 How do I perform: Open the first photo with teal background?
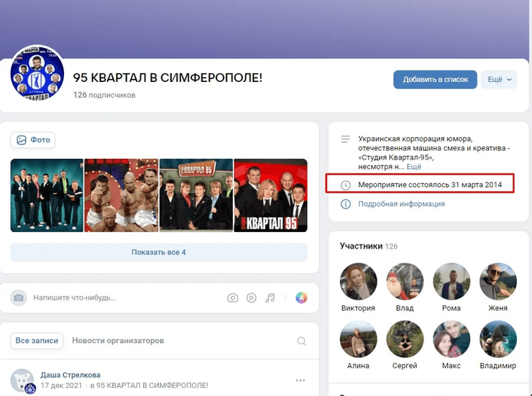pos(47,195)
